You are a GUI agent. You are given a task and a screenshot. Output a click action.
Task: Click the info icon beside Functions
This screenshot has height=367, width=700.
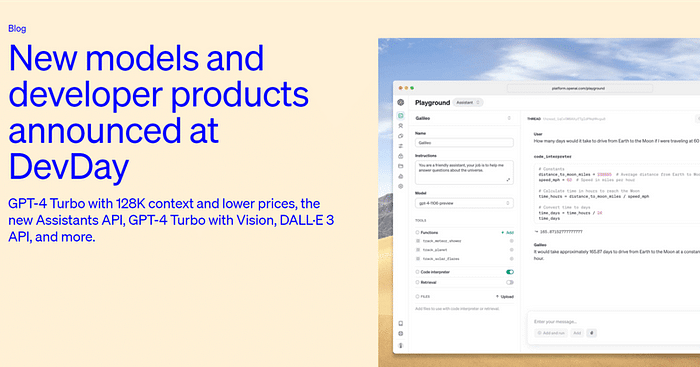tap(417, 233)
